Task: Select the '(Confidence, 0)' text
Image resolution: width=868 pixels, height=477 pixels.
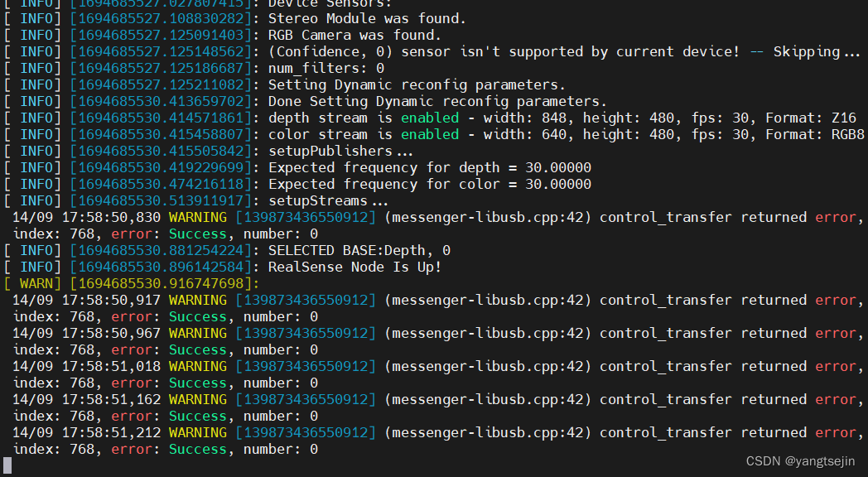Action: click(330, 52)
